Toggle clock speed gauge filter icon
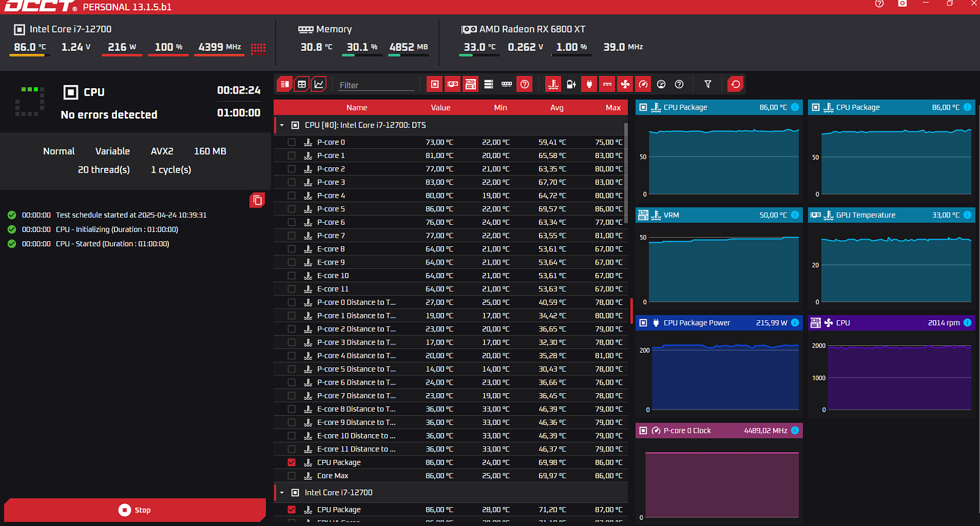 coord(643,84)
